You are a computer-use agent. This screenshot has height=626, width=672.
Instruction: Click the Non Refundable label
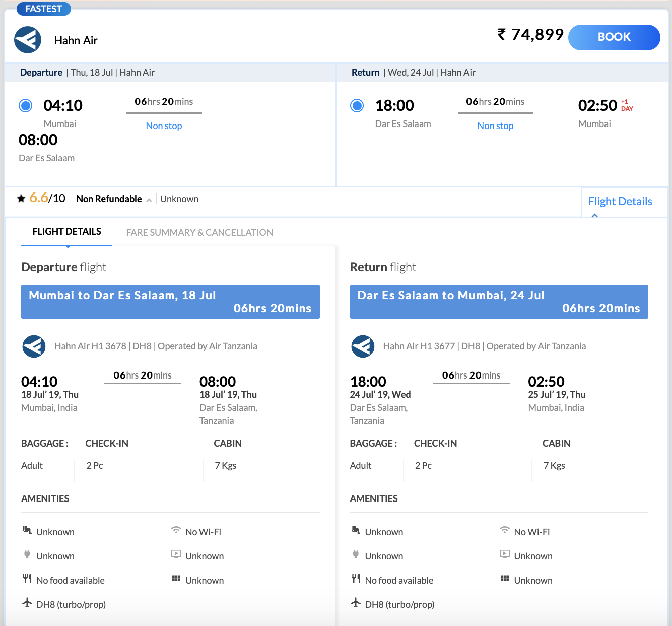pos(109,199)
